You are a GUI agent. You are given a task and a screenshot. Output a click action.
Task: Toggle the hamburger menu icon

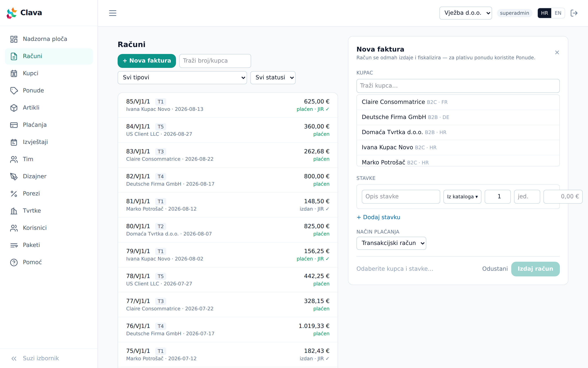(x=112, y=13)
